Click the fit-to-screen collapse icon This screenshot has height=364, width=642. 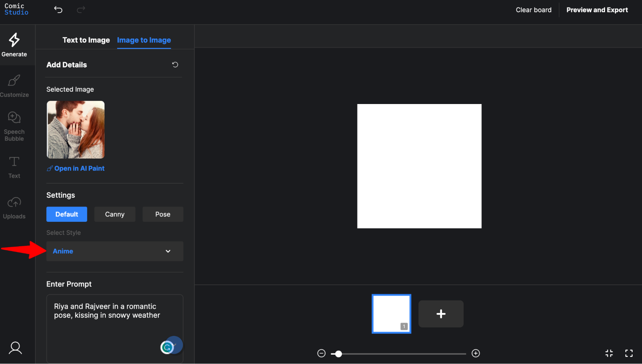(x=609, y=353)
